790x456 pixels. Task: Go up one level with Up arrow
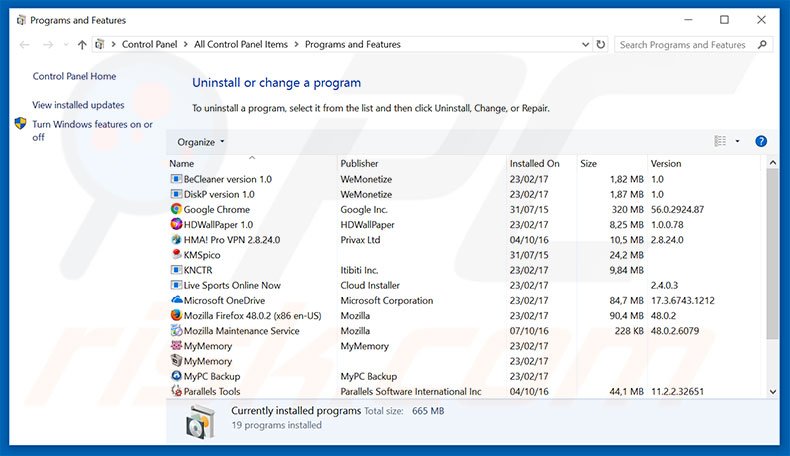pyautogui.click(x=82, y=45)
